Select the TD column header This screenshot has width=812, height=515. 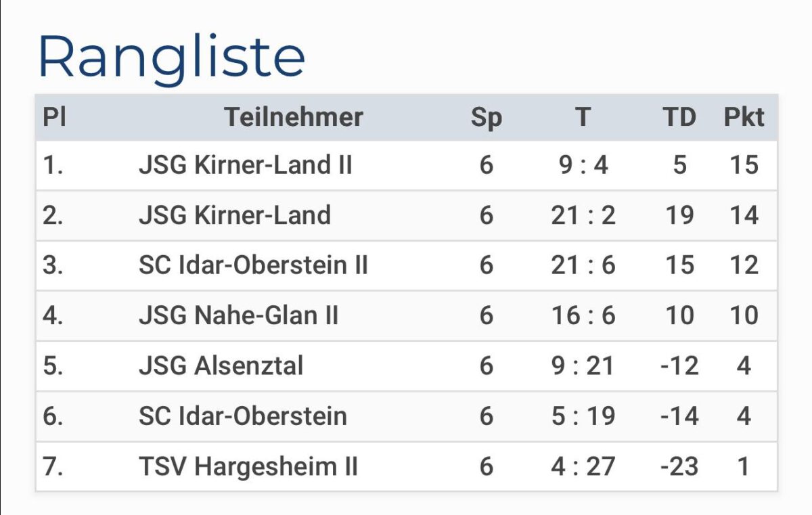(x=679, y=117)
